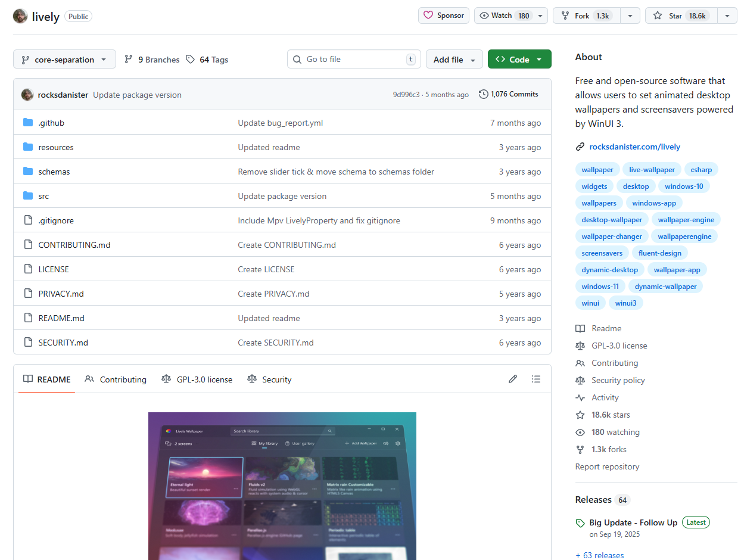
Task: Click the CONTRIBUTING.md file icon
Action: tap(28, 245)
